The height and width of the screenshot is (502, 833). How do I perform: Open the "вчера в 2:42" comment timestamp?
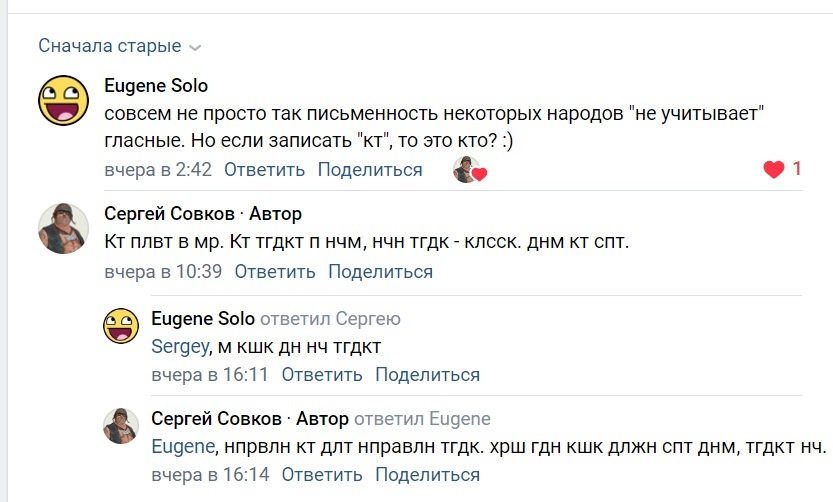tap(158, 170)
